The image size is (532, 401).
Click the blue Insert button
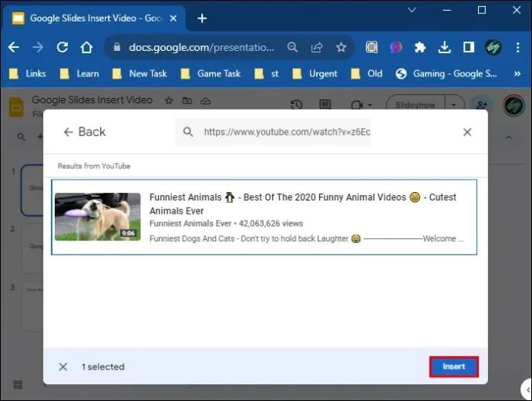coord(453,366)
